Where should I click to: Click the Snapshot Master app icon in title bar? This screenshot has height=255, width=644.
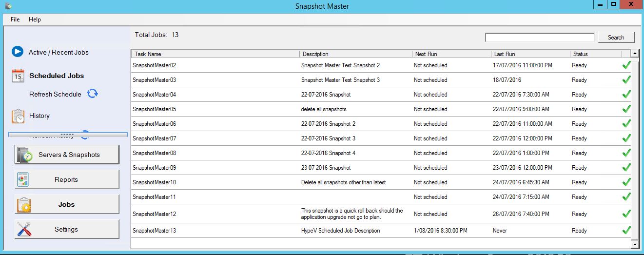pos(8,6)
